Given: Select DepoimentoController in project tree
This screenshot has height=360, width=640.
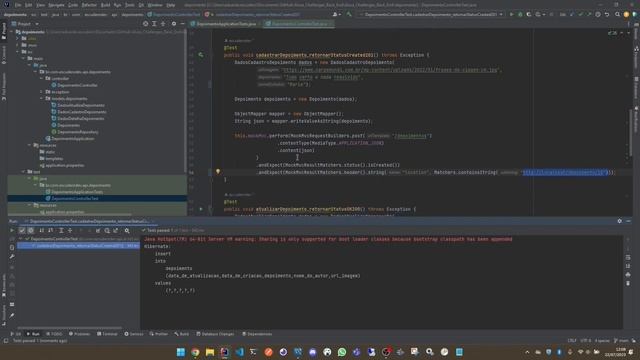Looking at the screenshot, I should (x=77, y=85).
